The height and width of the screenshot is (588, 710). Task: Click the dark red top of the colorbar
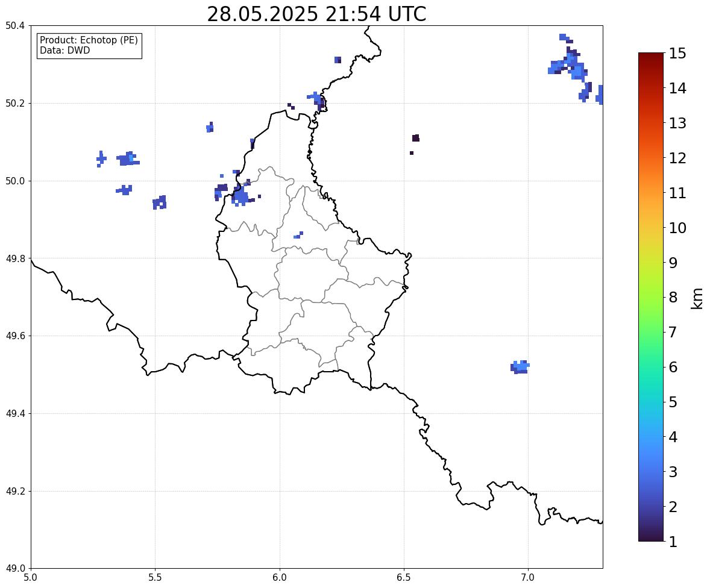point(651,61)
